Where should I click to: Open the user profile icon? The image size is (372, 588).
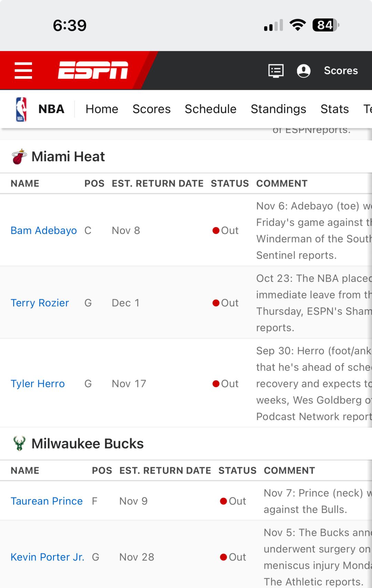point(303,71)
